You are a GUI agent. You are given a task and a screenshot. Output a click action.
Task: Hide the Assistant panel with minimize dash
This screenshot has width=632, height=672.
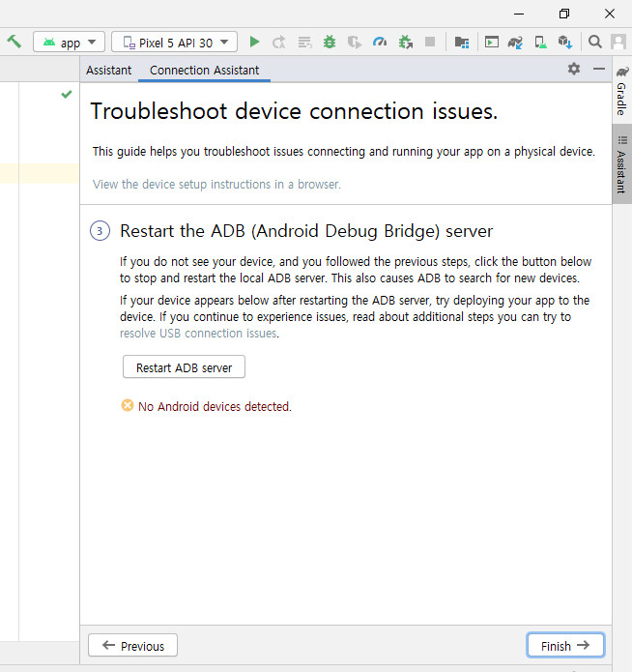pyautogui.click(x=599, y=69)
